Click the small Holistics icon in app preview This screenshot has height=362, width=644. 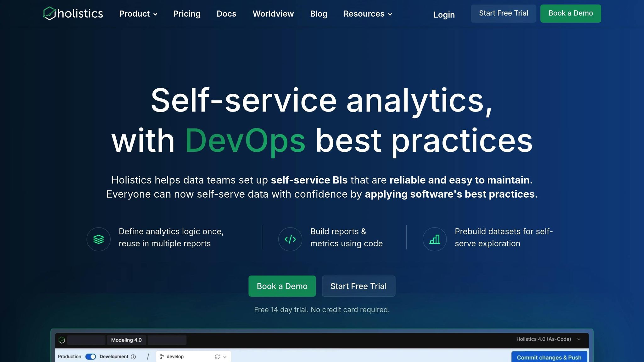coord(62,340)
